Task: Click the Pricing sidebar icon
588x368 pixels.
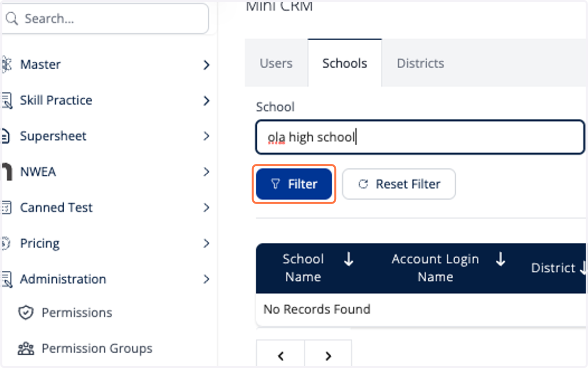Action: pos(6,243)
